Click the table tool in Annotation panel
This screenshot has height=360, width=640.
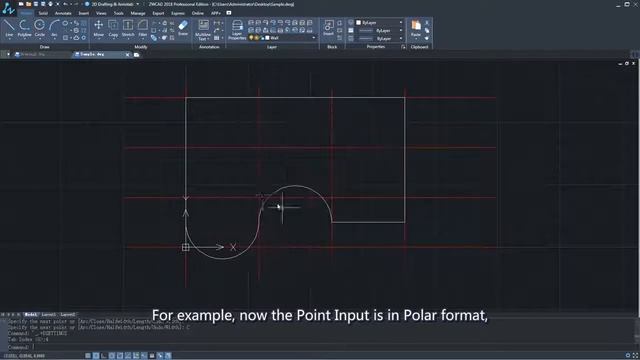point(217,38)
